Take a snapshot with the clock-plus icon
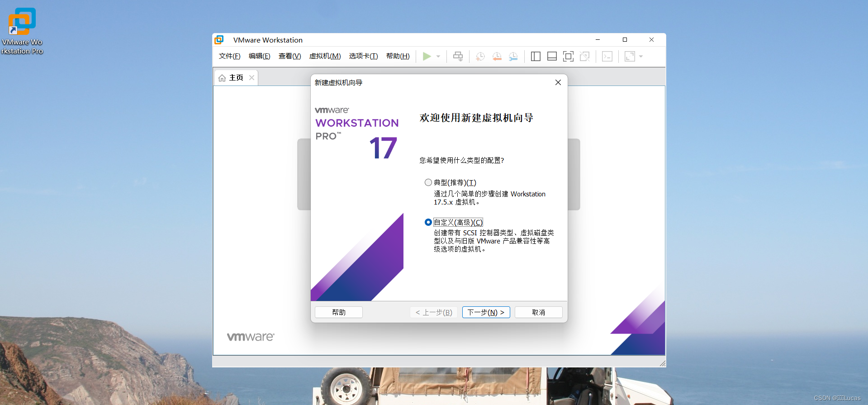Viewport: 868px width, 405px height. tap(480, 56)
